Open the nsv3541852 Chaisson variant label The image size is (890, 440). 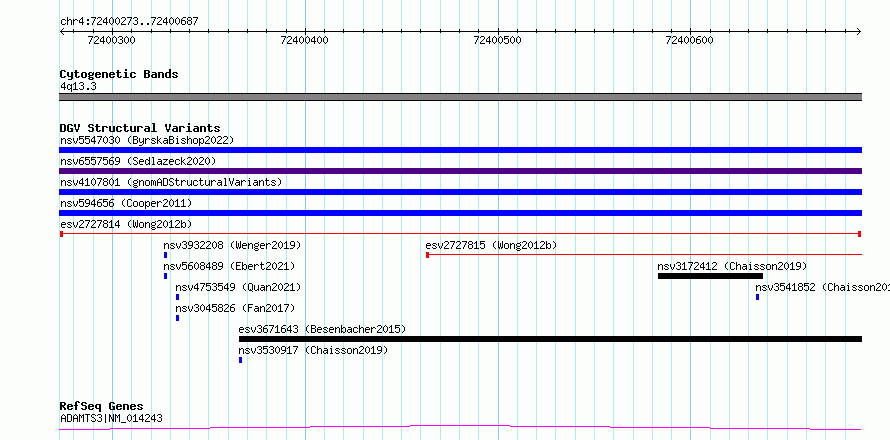822,287
